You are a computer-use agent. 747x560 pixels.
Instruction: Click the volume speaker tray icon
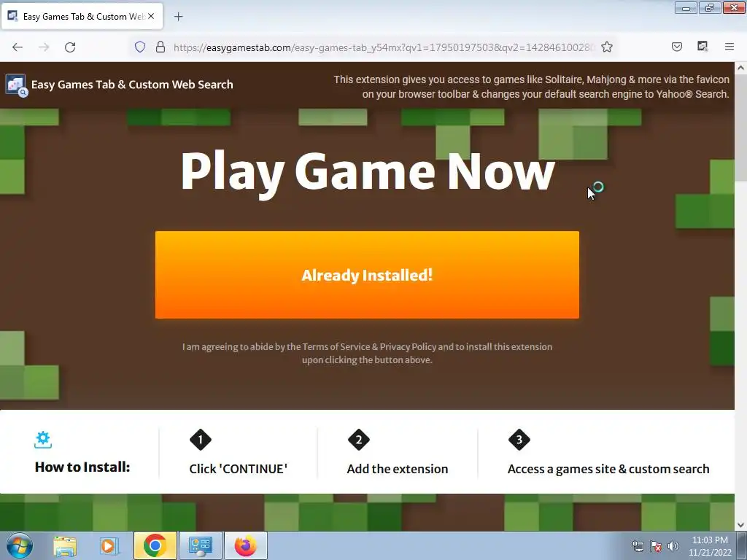(x=673, y=546)
